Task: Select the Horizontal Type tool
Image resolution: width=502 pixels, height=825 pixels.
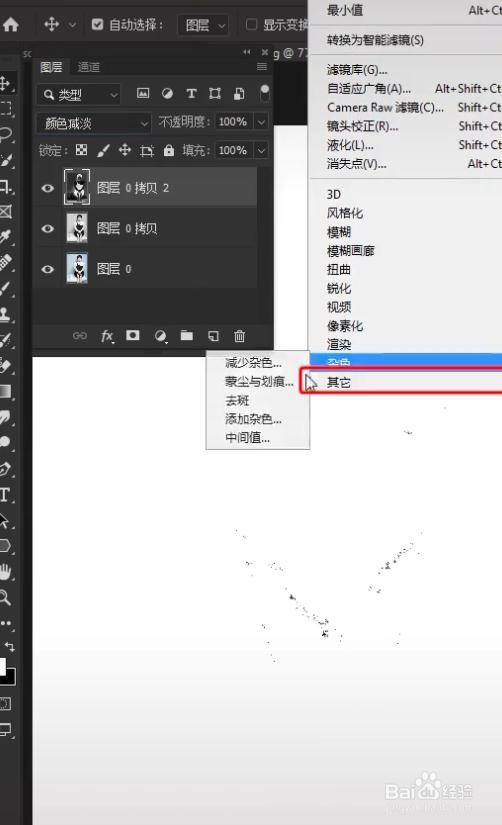Action: click(4, 494)
